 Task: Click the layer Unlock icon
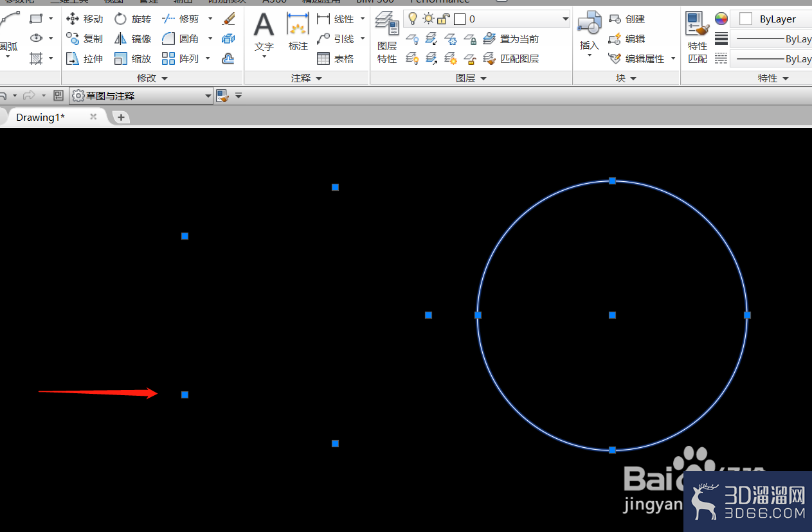471,59
